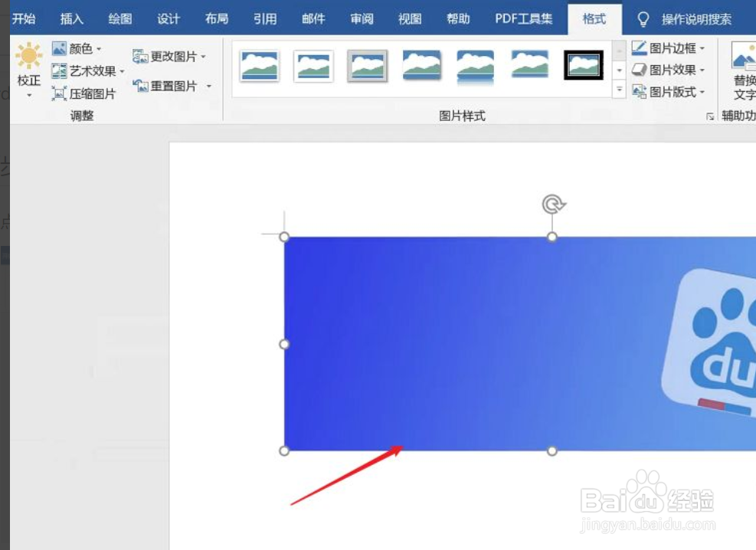Switch to the 审阅 tab
Screen dimensions: 756x550
coord(362,19)
